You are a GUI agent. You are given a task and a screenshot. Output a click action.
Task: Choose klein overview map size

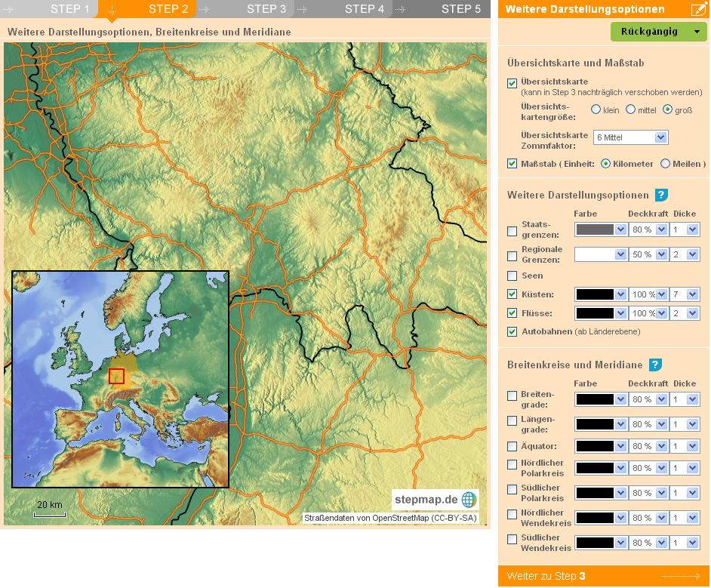596,109
